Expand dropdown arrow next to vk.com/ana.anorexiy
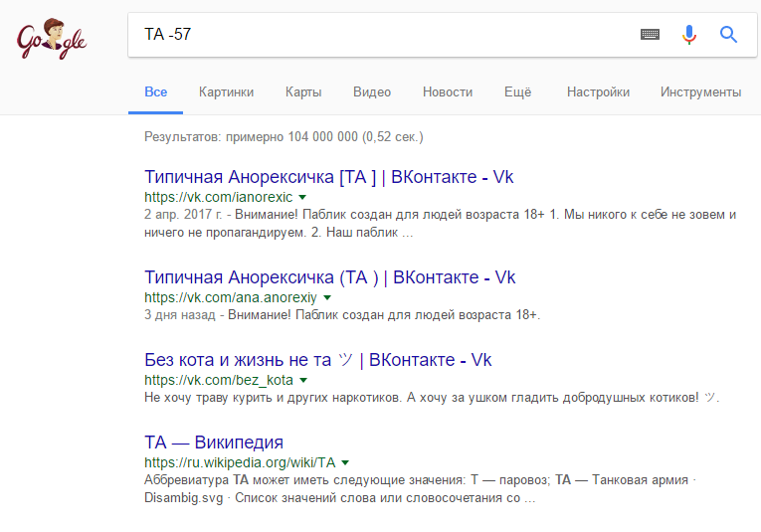 pos(327,297)
